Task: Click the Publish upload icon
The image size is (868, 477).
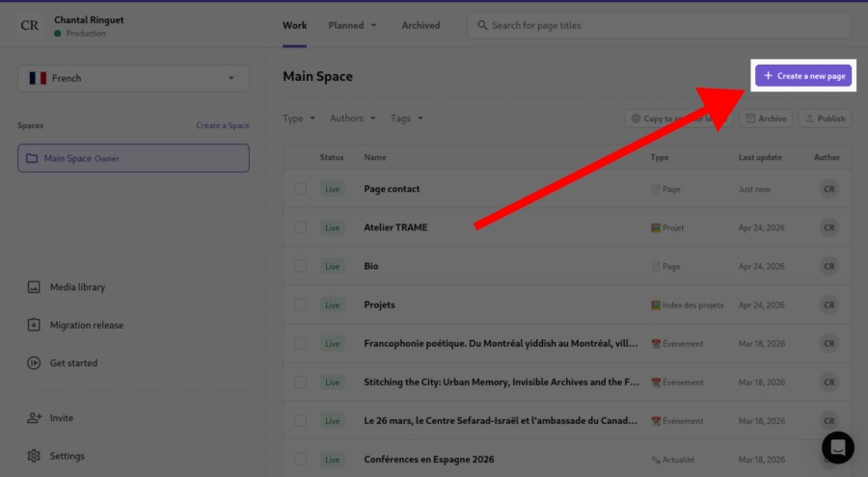Action: coord(809,119)
